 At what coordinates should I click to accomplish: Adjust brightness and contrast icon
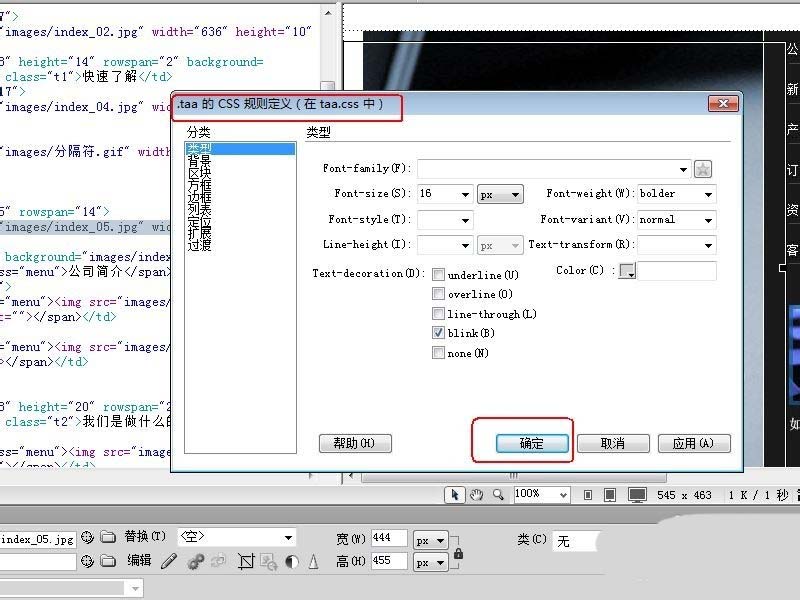click(x=292, y=562)
